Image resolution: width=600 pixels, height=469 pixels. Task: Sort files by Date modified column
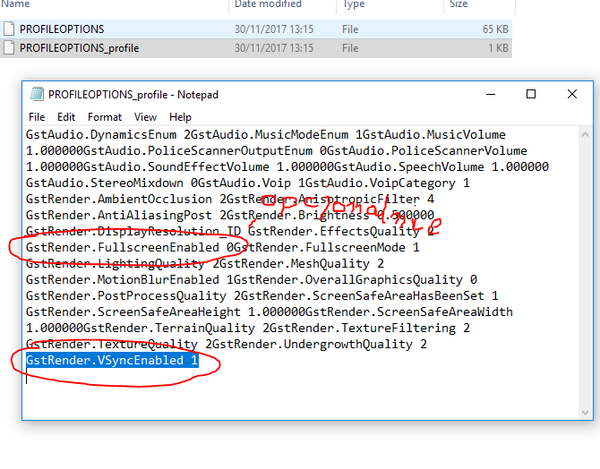tap(268, 5)
